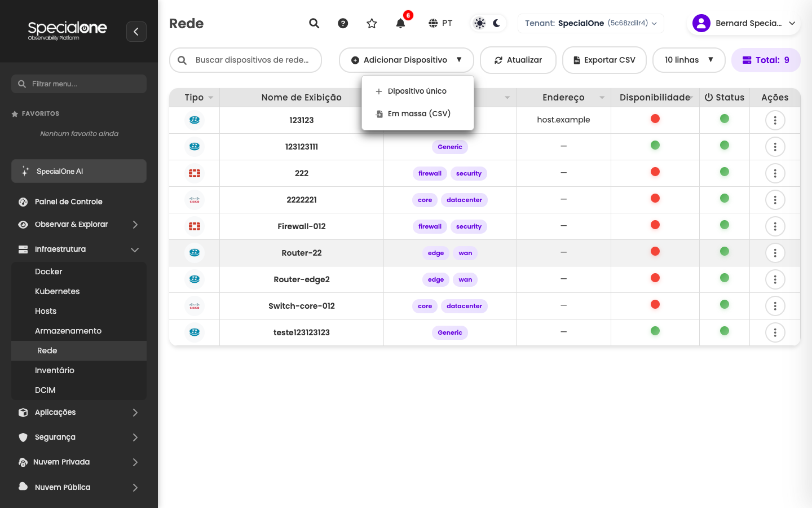
Task: Expand the Segurança menu
Action: [79, 437]
